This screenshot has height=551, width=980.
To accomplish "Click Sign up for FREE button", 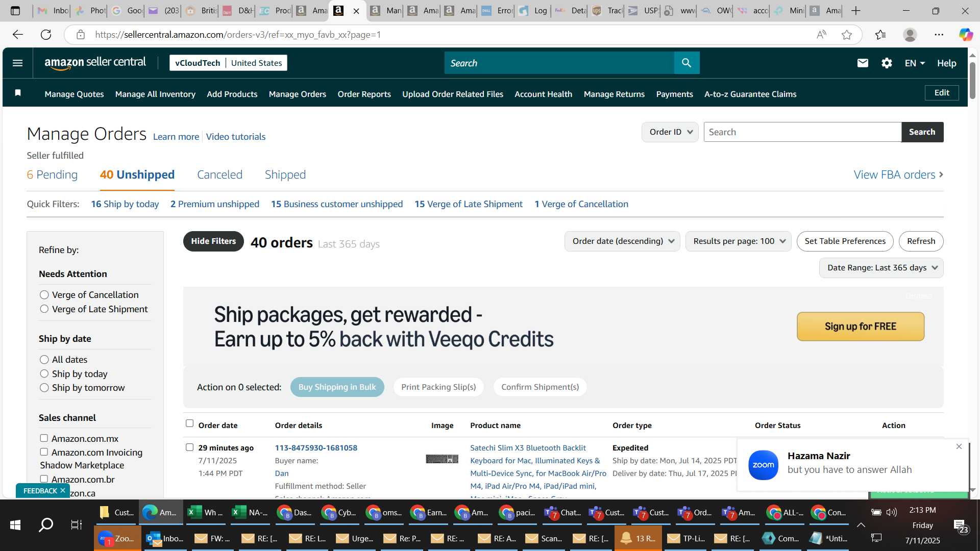I will (x=860, y=327).
